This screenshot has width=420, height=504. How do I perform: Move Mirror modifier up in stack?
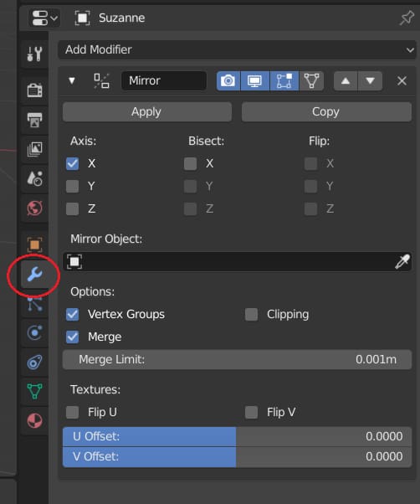pyautogui.click(x=346, y=80)
